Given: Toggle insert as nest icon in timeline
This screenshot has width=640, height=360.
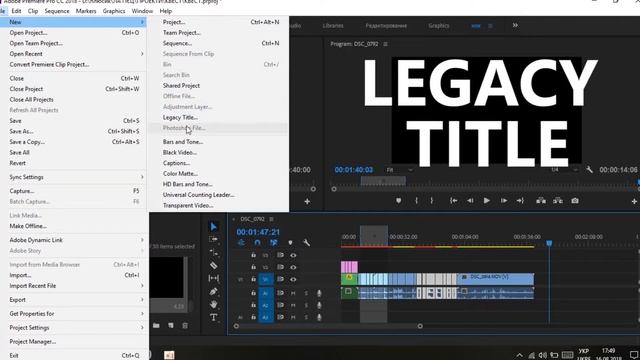Looking at the screenshot, I should pyautogui.click(x=241, y=242).
